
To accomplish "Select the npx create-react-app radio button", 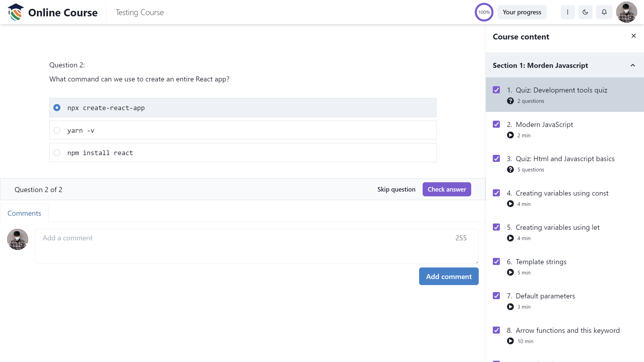I will 57,108.
